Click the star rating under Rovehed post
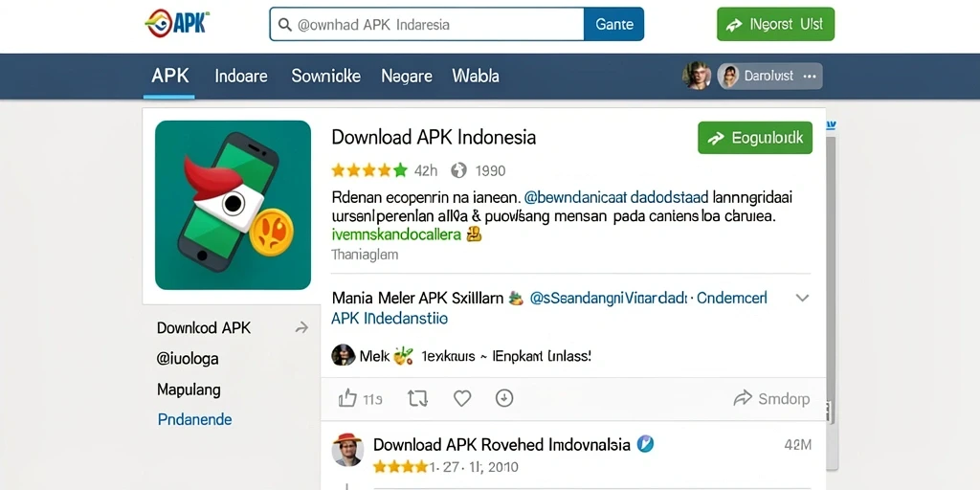This screenshot has width=980, height=490. click(x=400, y=466)
